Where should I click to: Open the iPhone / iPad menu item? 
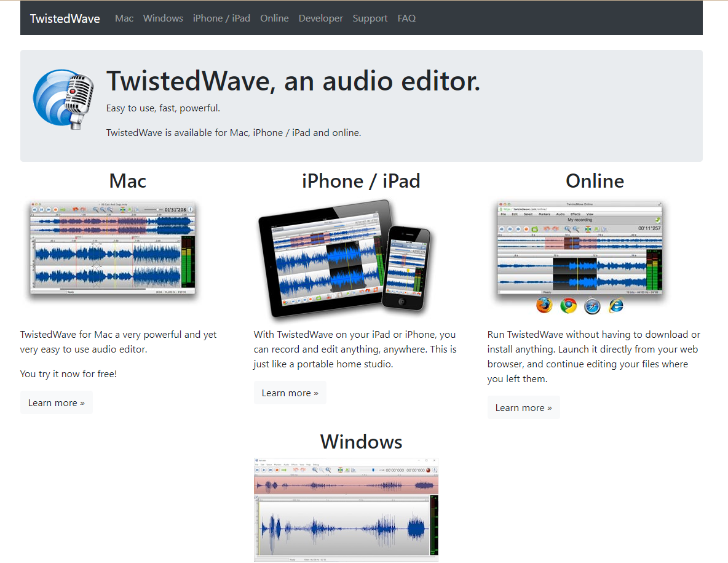tap(221, 18)
